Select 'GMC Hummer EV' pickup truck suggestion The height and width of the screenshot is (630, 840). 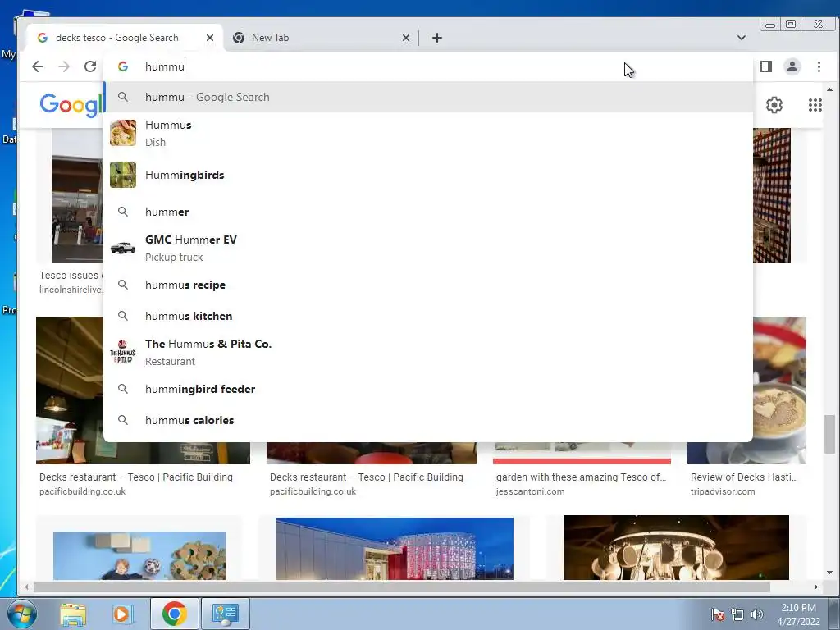coord(428,248)
